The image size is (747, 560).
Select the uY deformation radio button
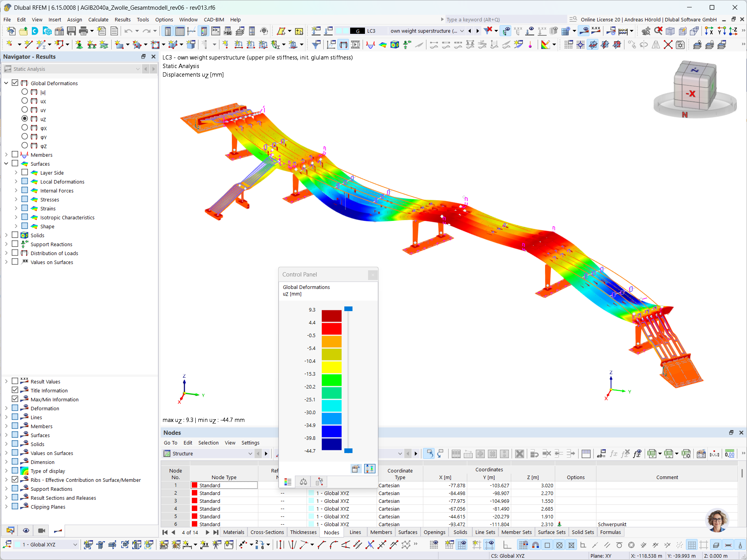[25, 110]
